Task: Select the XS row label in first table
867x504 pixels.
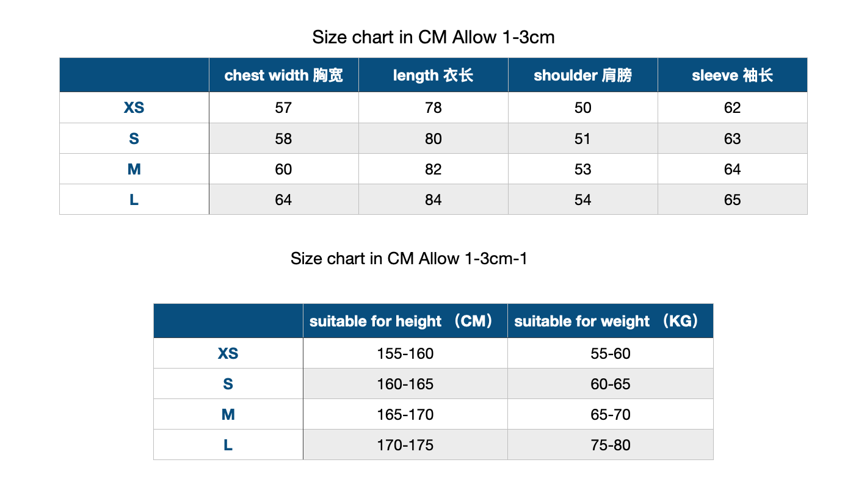Action: click(134, 108)
